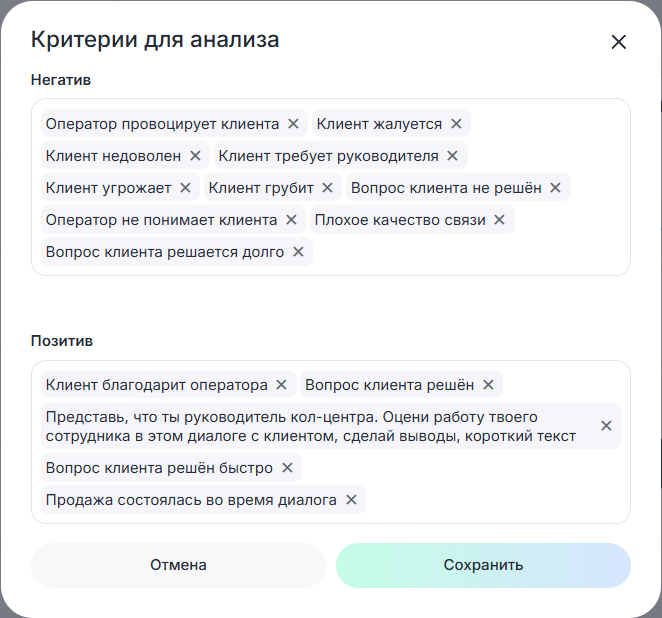This screenshot has width=662, height=618.
Task: Remove the 'Клиент требует руководителя' tag
Action: [452, 156]
